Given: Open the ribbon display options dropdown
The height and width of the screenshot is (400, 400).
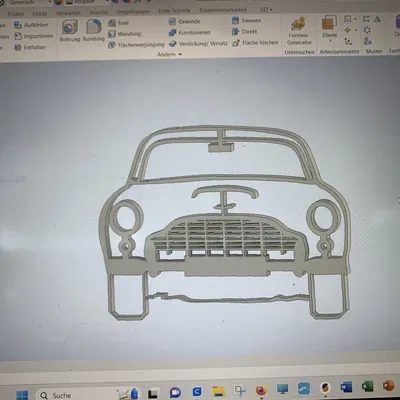Looking at the screenshot, I should (266, 10).
